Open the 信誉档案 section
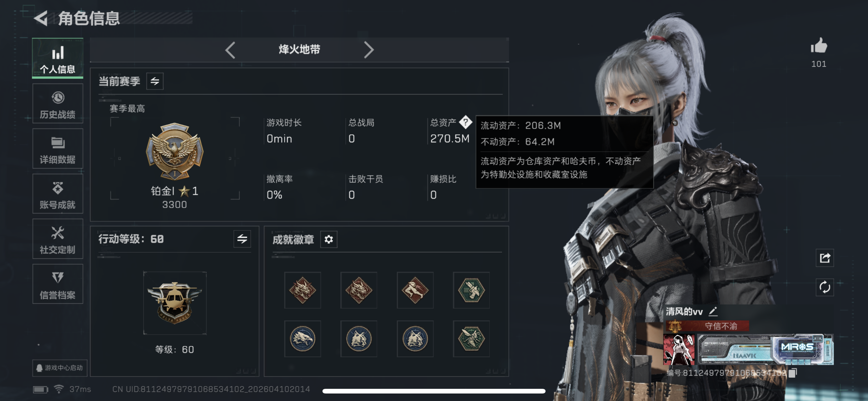This screenshot has width=868, height=401. 57,284
